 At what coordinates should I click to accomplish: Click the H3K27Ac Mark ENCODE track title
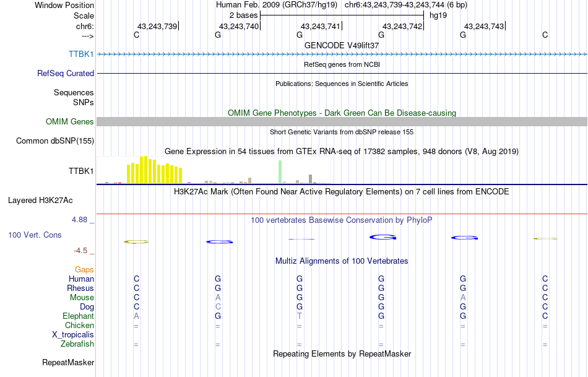342,192
